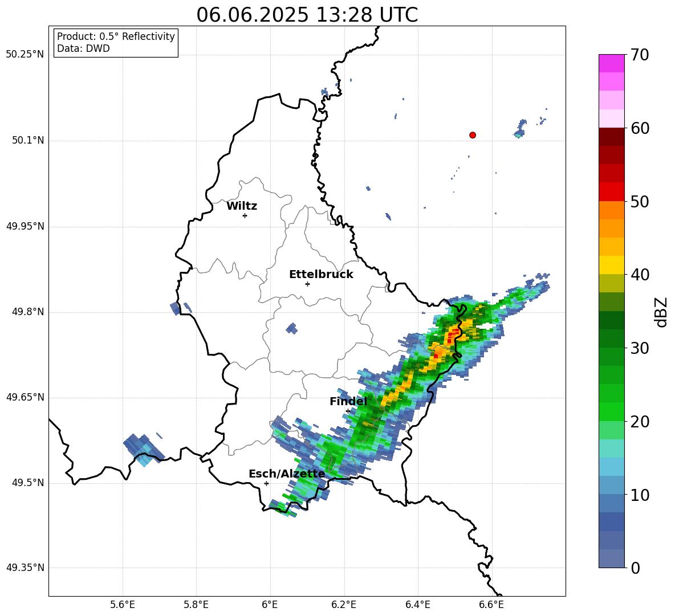The width and height of the screenshot is (675, 616).
Task: Click the "Data: DWD" label
Action: pyautogui.click(x=83, y=48)
